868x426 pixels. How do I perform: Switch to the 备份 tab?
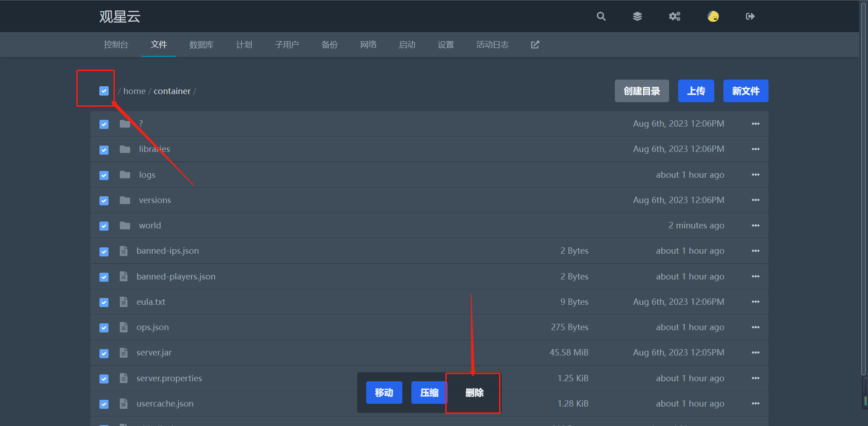click(x=330, y=44)
